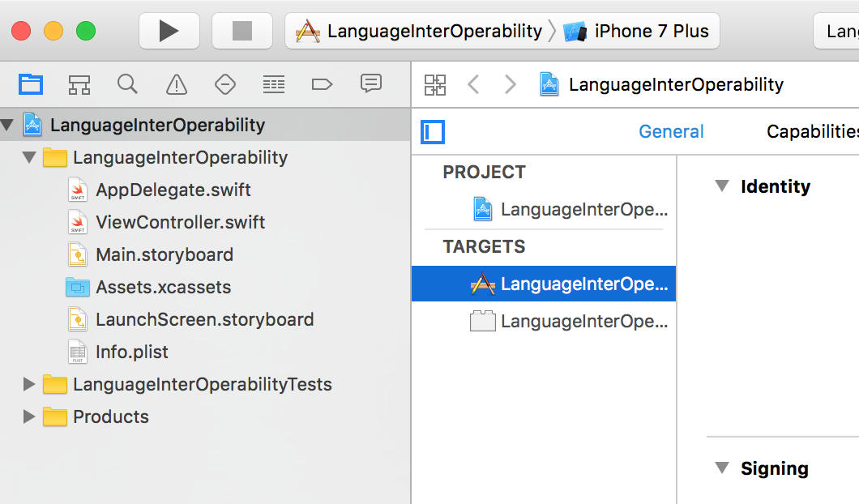Open Info.plist
This screenshot has height=504, width=859.
(206, 352)
